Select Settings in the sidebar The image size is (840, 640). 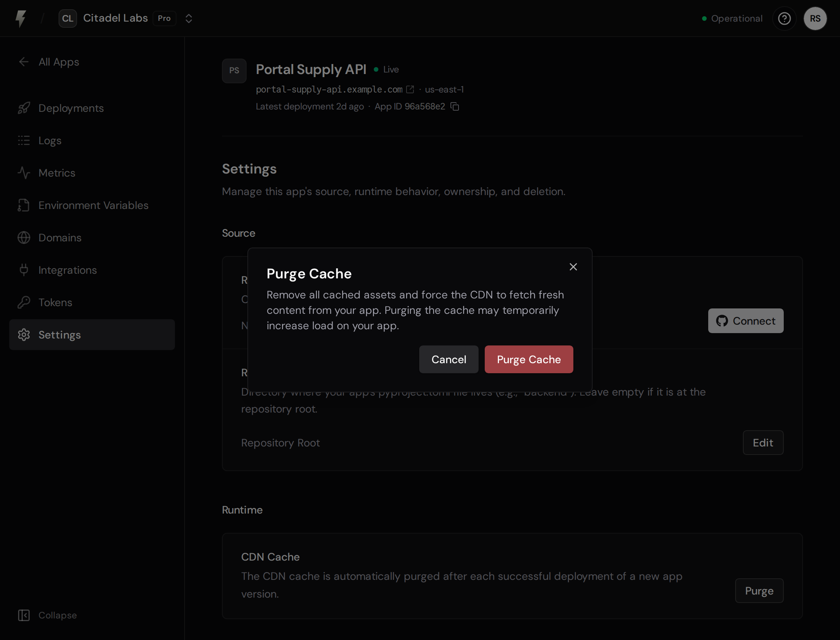coord(92,335)
